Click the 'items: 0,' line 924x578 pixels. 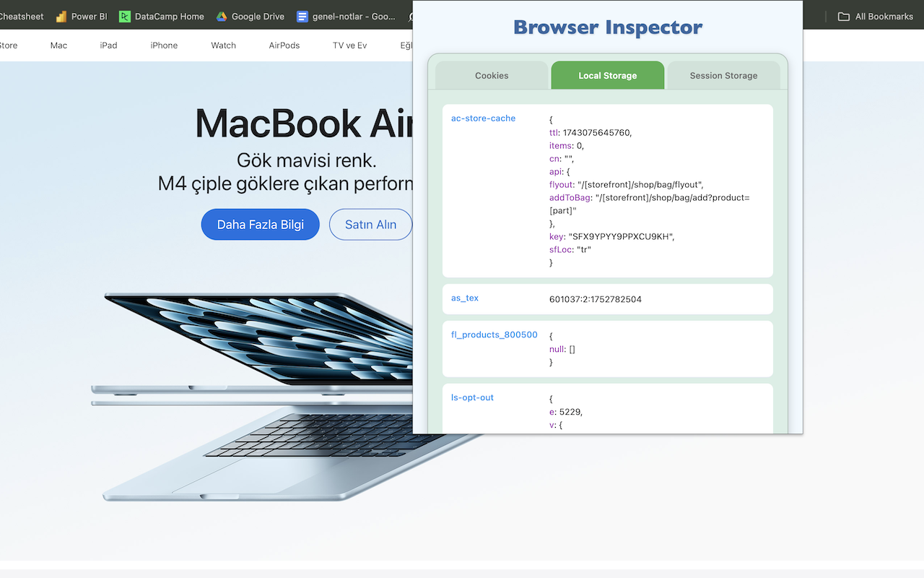567,146
